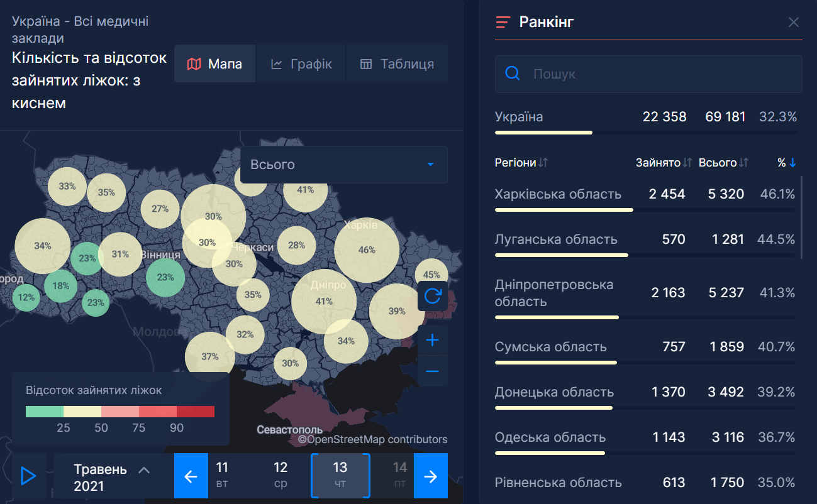
Task: Sort ranking by % column arrow
Action: 792,163
